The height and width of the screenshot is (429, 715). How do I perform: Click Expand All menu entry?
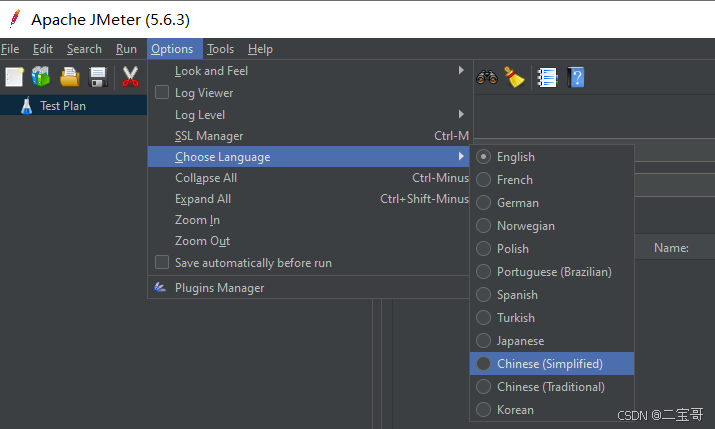point(309,199)
